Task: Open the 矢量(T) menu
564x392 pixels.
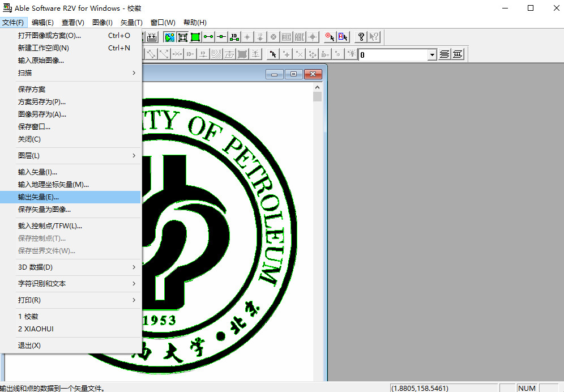Action: pyautogui.click(x=131, y=22)
